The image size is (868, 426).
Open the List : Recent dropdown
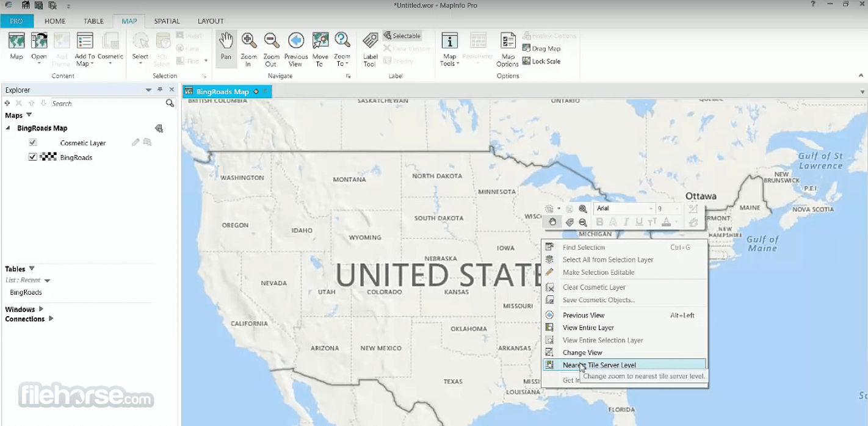point(47,281)
